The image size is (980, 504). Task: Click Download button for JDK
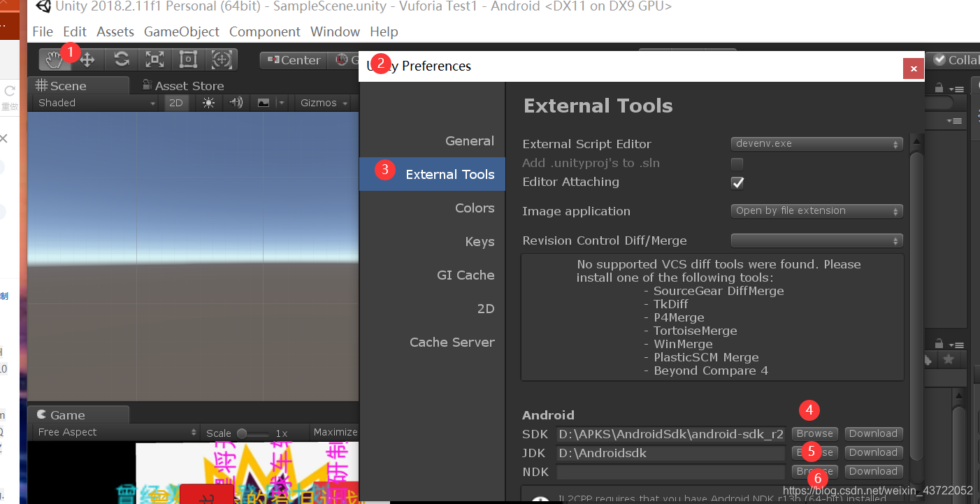tap(874, 452)
